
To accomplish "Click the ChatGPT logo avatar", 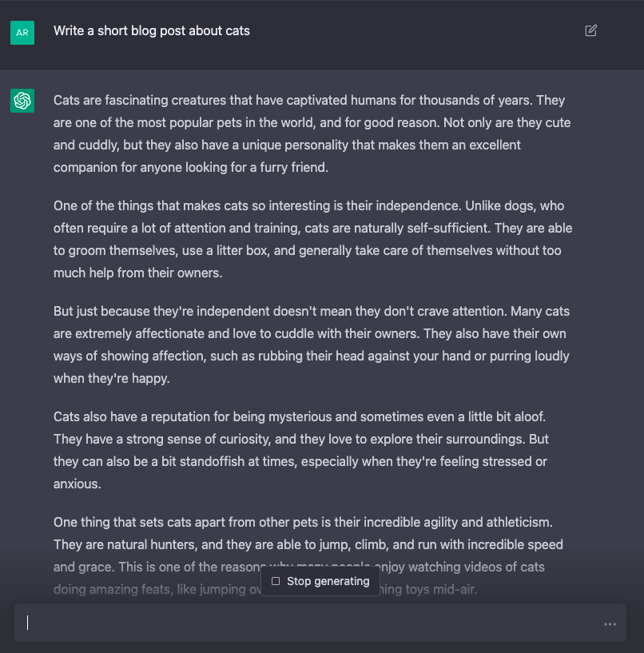I will click(x=22, y=101).
